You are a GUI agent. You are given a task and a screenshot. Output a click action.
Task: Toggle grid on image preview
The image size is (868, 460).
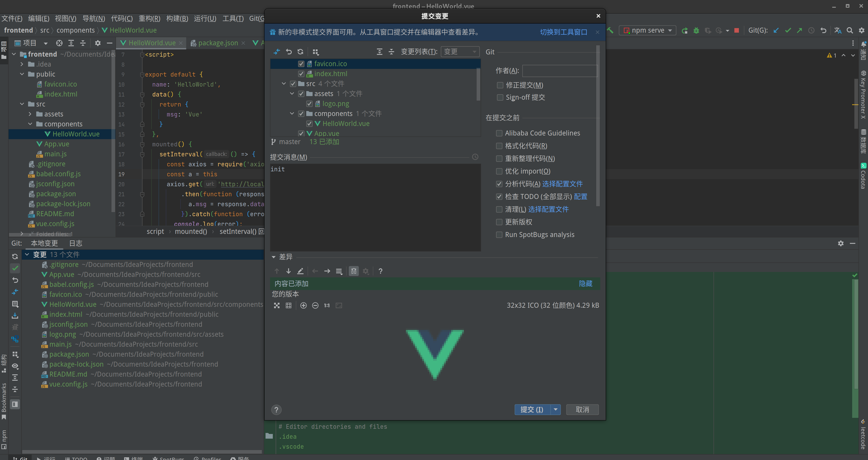tap(288, 306)
